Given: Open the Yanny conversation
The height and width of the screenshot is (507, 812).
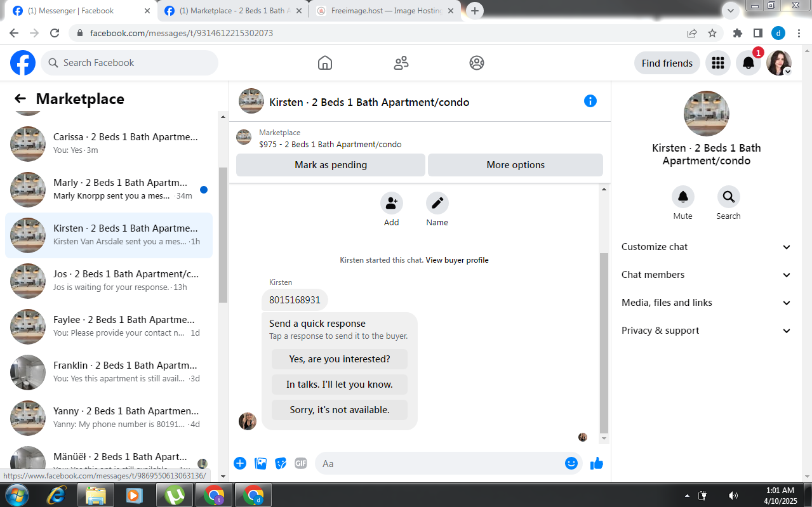Looking at the screenshot, I should (109, 418).
